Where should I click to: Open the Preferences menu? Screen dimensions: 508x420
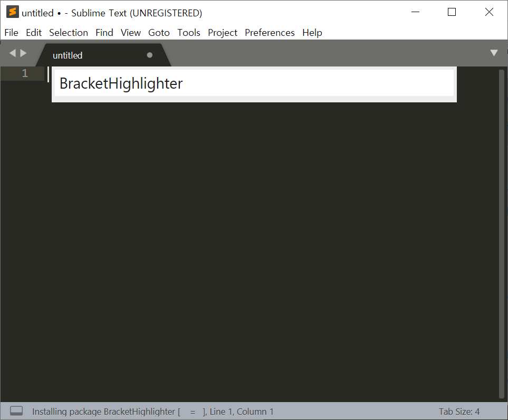point(270,33)
